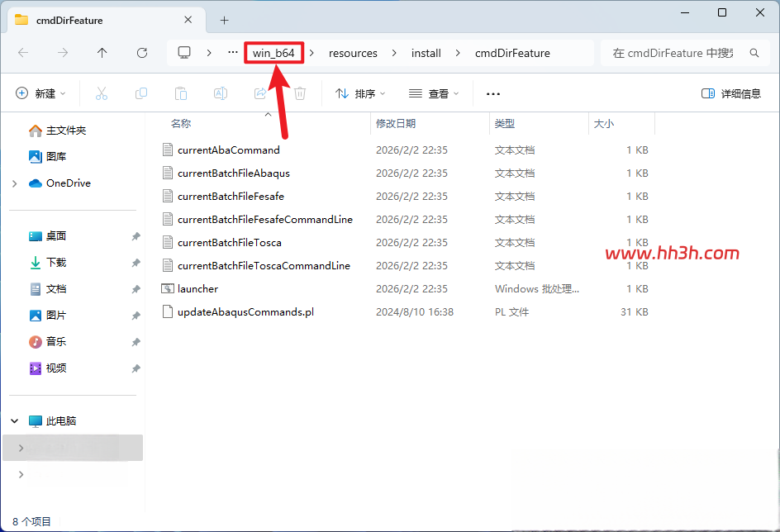780x532 pixels.
Task: Open Videos (视频) in sidebar
Action: [x=48, y=368]
